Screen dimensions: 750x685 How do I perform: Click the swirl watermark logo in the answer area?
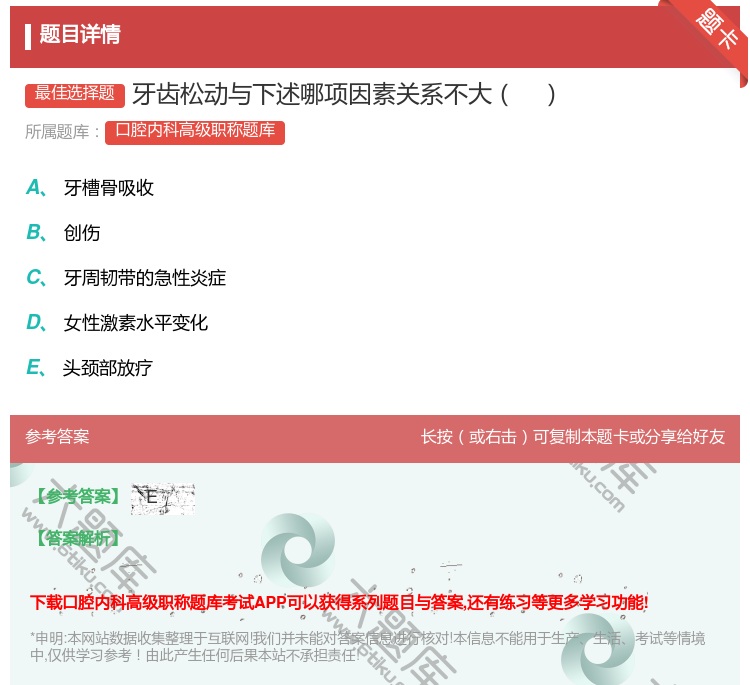(298, 552)
